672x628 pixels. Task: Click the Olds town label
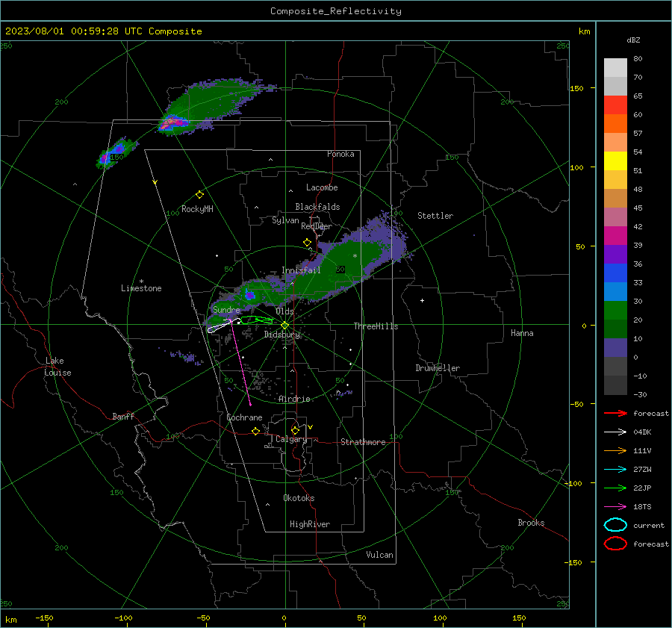coord(284,311)
